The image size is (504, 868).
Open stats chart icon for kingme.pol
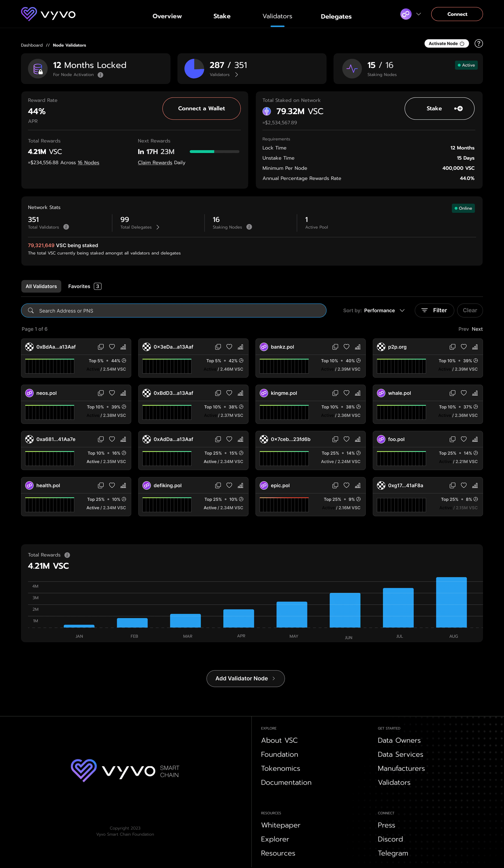click(x=358, y=393)
